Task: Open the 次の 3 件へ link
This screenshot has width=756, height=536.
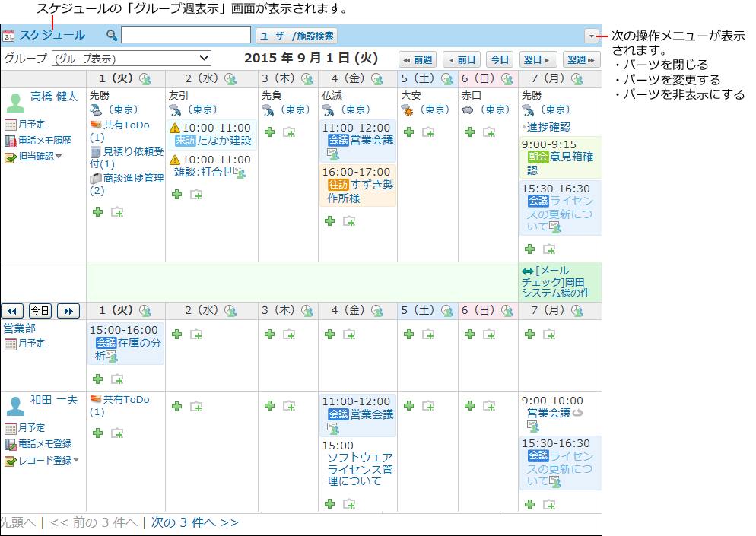Action: tap(195, 522)
